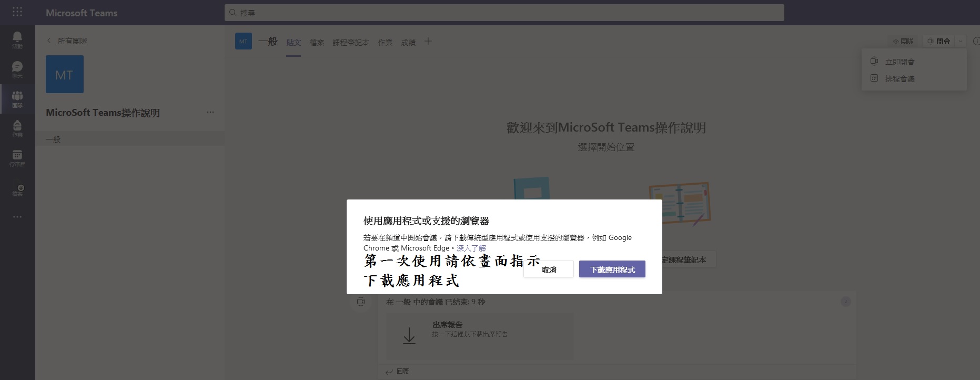The height and width of the screenshot is (380, 980).
Task: Open more apps ellipsis in sidebar
Action: [x=17, y=217]
